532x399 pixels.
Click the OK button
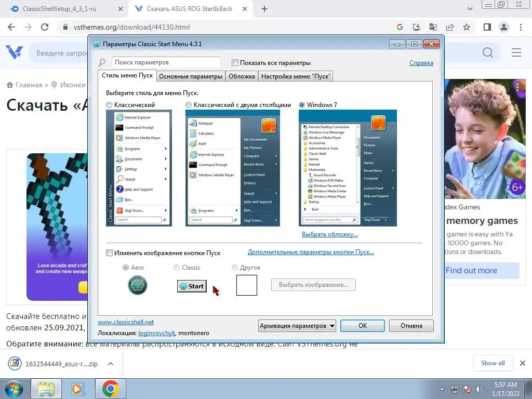click(x=362, y=326)
